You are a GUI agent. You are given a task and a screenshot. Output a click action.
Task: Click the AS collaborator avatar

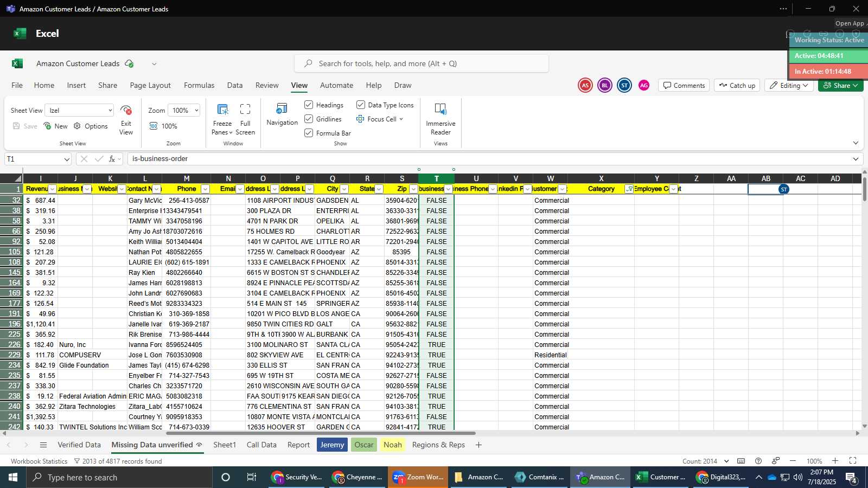point(585,85)
